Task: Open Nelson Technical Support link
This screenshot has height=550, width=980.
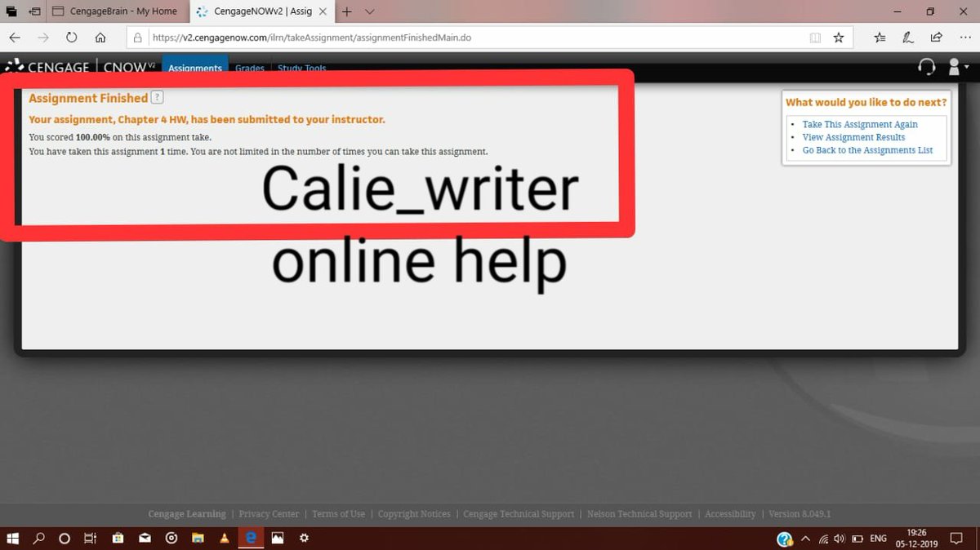Action: coord(639,514)
